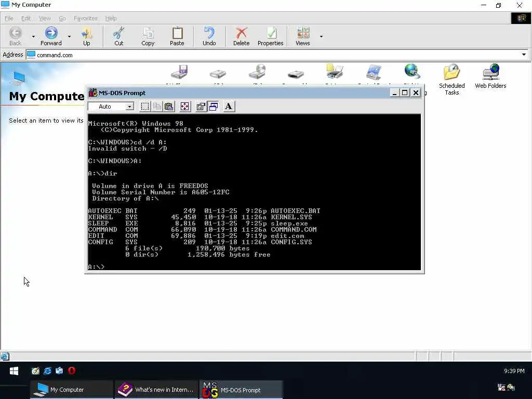Image resolution: width=532 pixels, height=399 pixels.
Task: Click the taskbar clock showing 9:39 PM
Action: point(514,371)
